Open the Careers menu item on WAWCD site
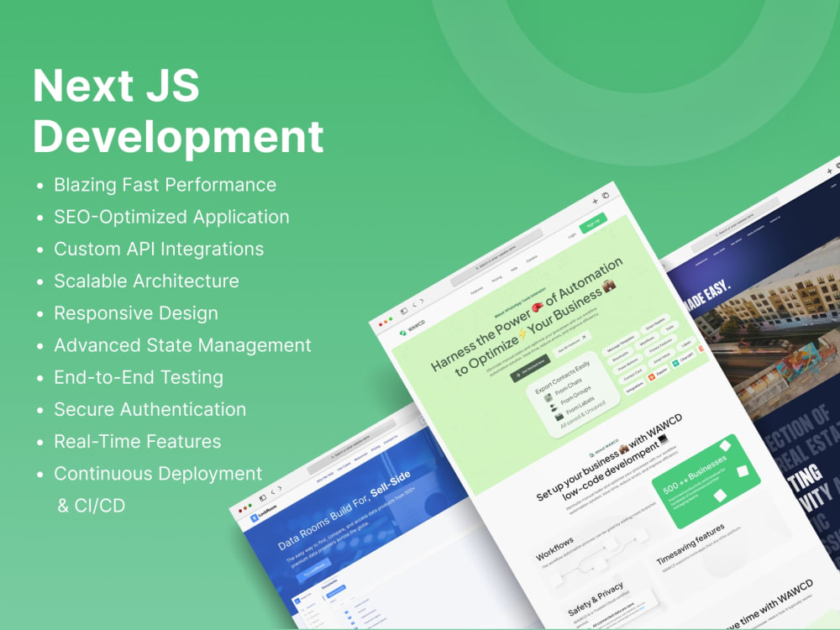840x630 pixels. [x=532, y=259]
